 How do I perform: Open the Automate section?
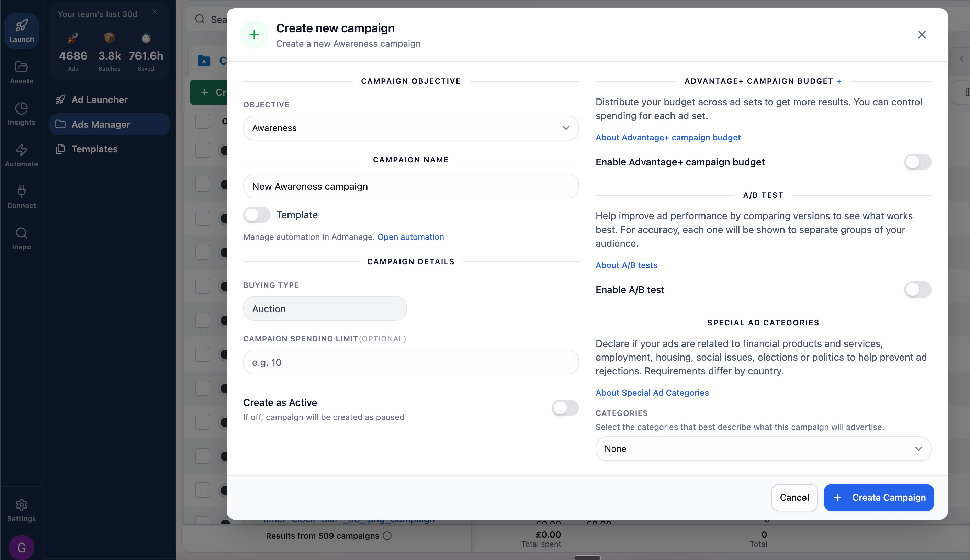(21, 155)
